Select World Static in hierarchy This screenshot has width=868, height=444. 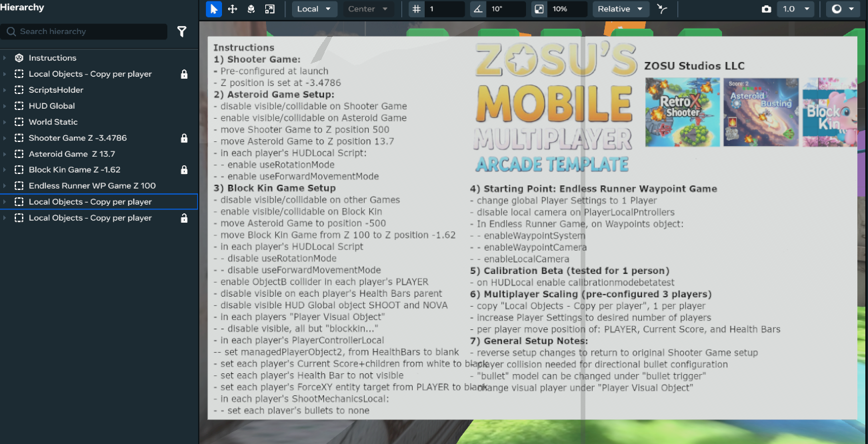tap(99, 122)
